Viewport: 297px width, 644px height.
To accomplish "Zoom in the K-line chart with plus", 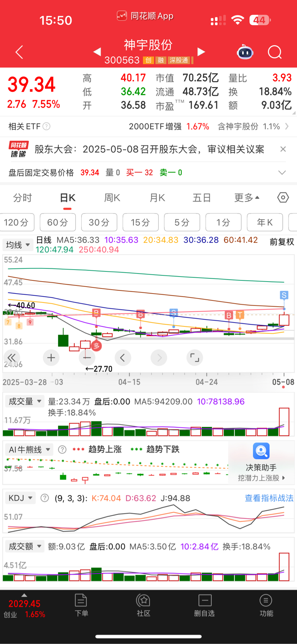I will pos(51,358).
